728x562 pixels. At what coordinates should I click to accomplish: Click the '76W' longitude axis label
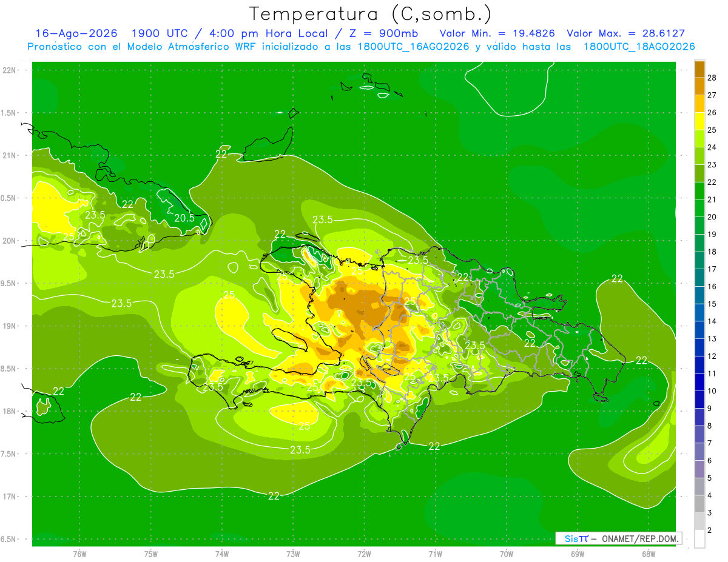click(79, 554)
